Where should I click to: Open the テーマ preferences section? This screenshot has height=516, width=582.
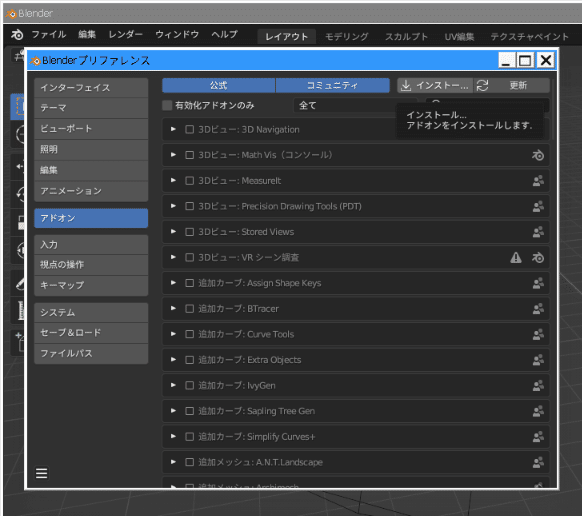(91, 108)
